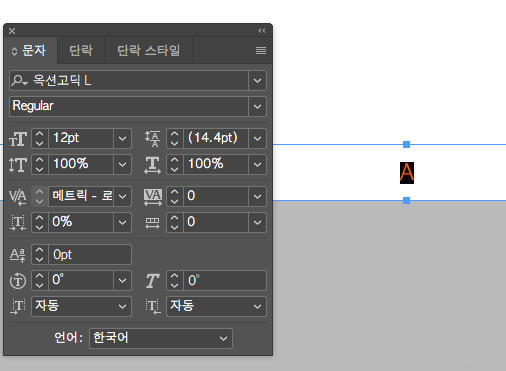Screen dimensions: 506x371
Task: Switch to the 단락 스타일 tab
Action: pyautogui.click(x=149, y=50)
